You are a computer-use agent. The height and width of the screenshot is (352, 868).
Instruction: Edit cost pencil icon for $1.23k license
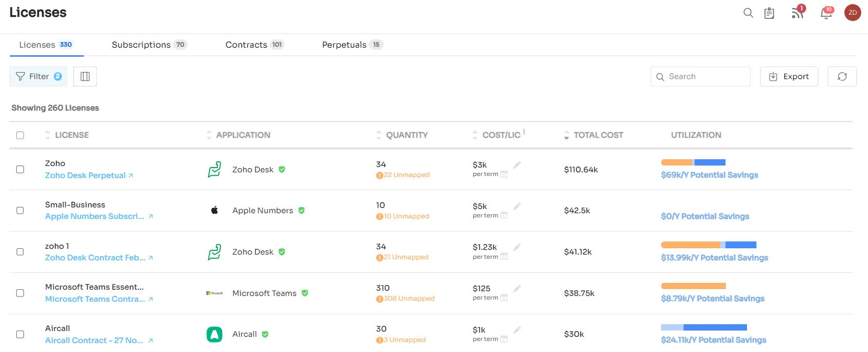(517, 247)
